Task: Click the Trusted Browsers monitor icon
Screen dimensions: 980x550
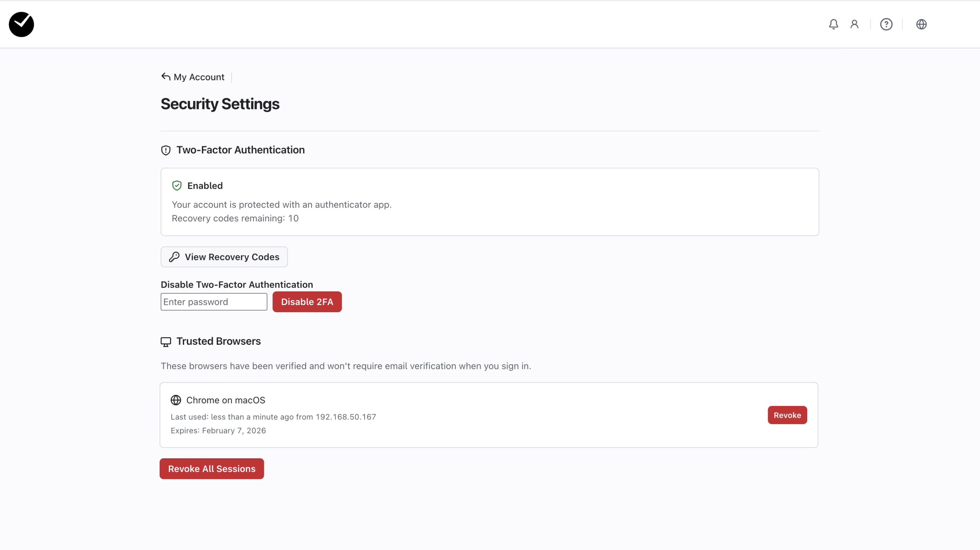Action: [x=166, y=342]
